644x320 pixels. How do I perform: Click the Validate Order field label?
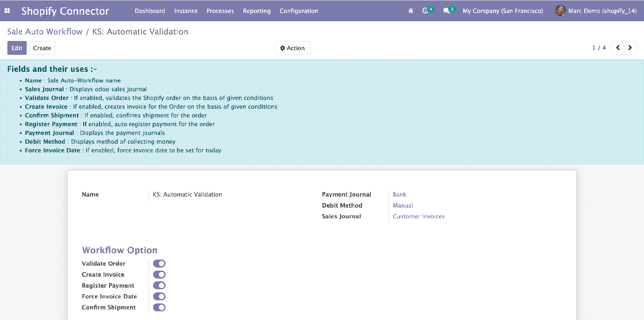[x=103, y=263]
